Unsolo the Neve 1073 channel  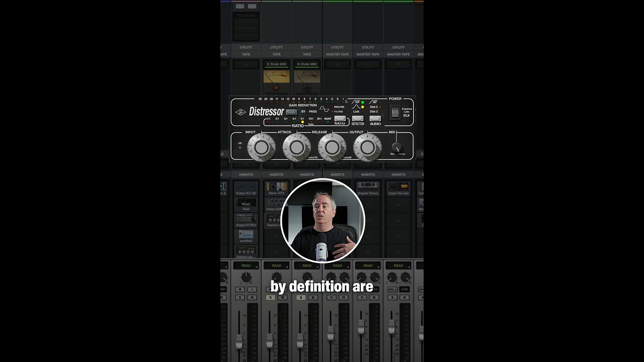270,298
